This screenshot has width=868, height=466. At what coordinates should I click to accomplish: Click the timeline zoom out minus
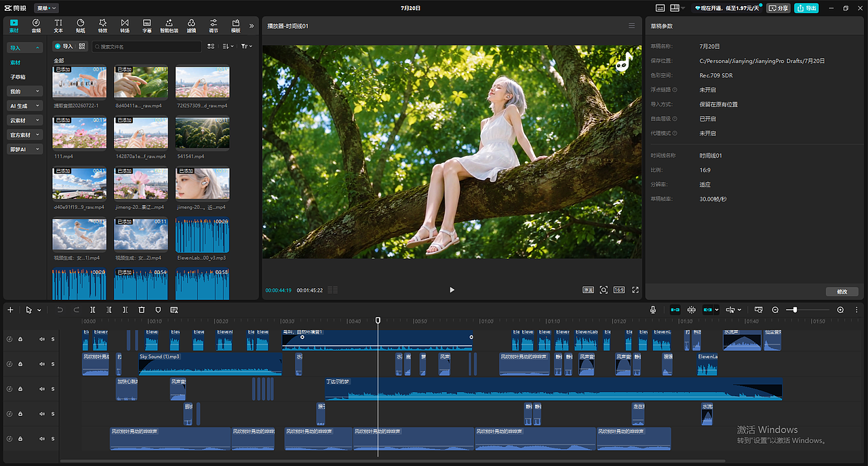click(775, 310)
